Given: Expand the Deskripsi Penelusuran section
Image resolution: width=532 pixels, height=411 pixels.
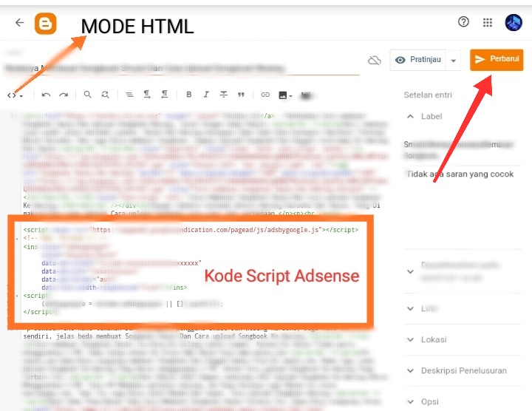Looking at the screenshot, I should click(411, 370).
